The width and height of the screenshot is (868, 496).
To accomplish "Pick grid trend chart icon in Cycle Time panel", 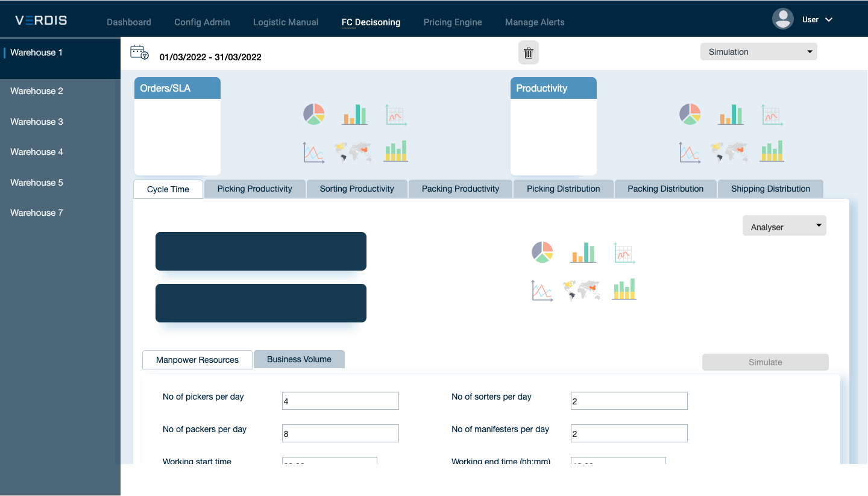I will click(624, 253).
